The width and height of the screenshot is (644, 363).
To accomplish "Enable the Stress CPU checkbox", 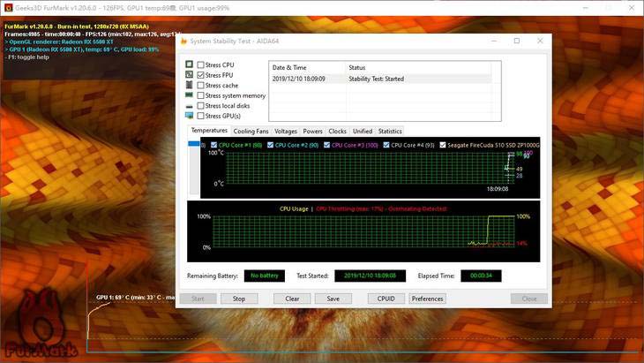I will tap(201, 65).
